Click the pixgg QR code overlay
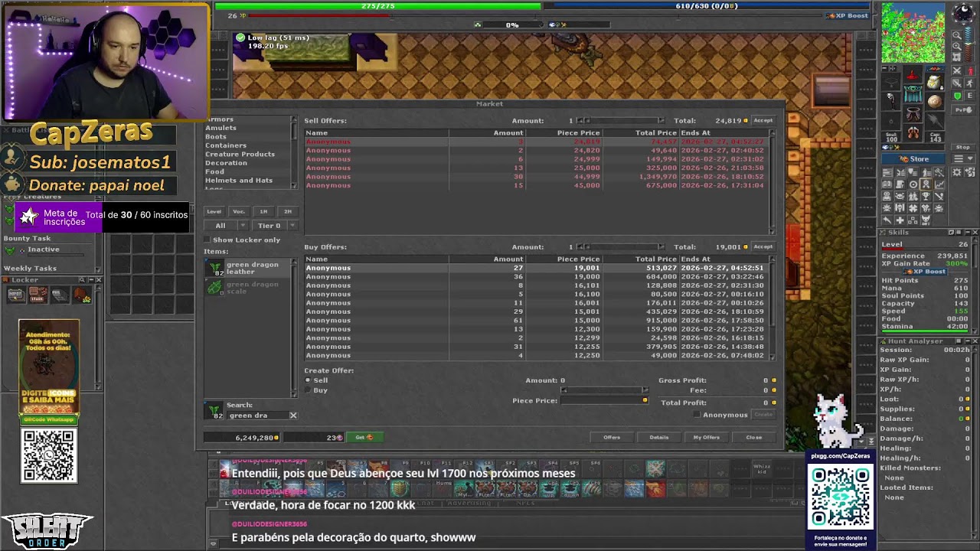The height and width of the screenshot is (551, 980). 841,497
